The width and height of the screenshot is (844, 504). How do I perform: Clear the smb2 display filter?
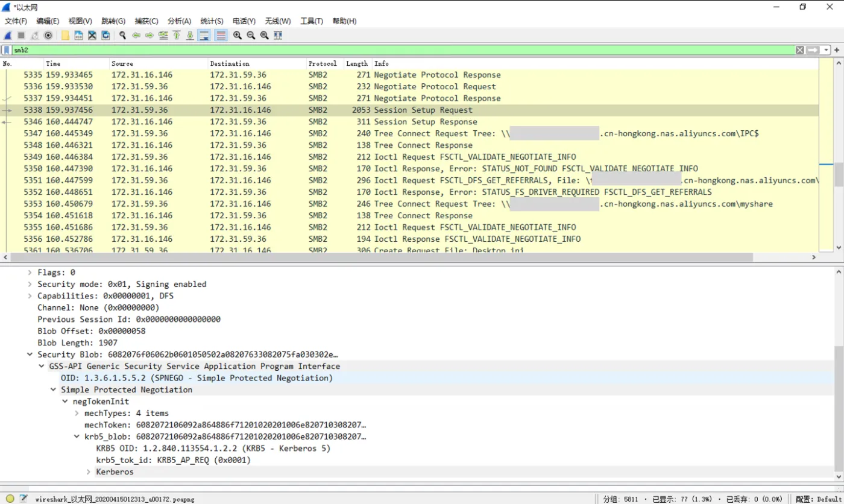point(800,50)
